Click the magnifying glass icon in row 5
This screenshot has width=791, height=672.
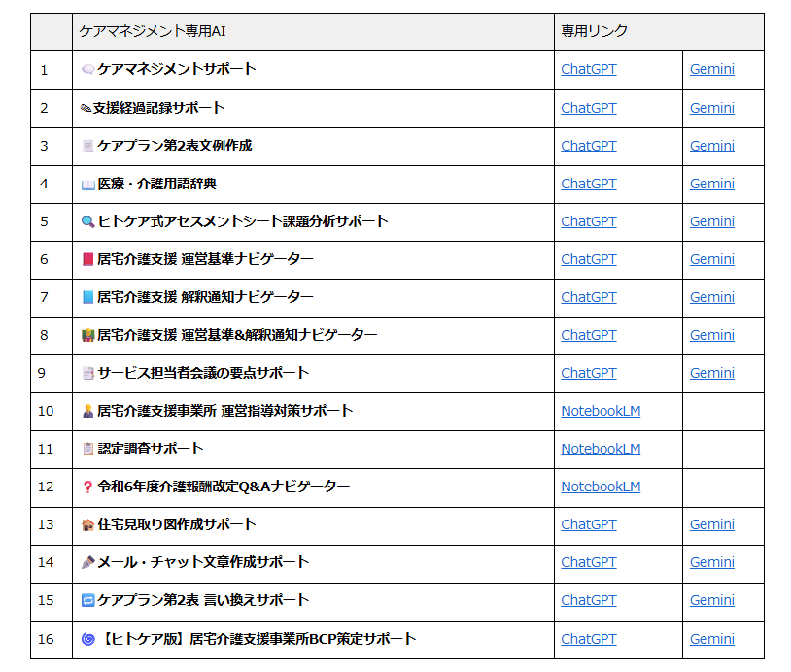click(x=87, y=221)
